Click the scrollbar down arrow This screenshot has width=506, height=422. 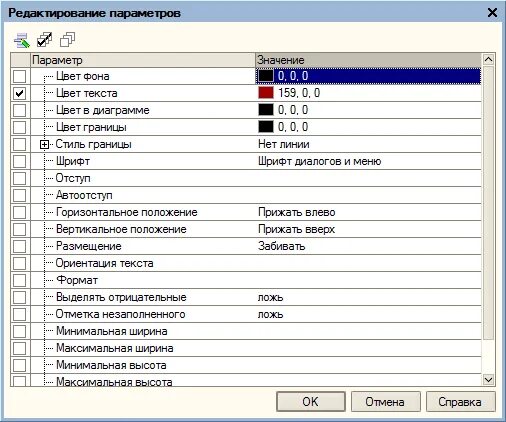point(488,380)
